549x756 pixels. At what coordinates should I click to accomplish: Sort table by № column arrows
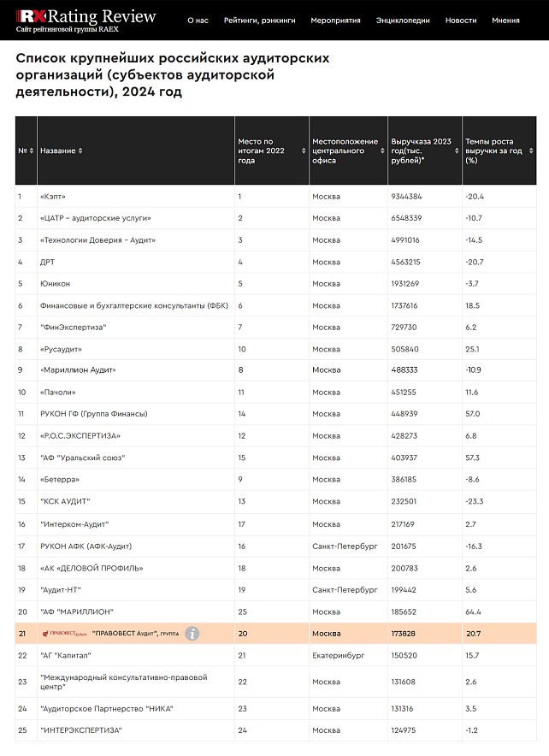point(32,151)
